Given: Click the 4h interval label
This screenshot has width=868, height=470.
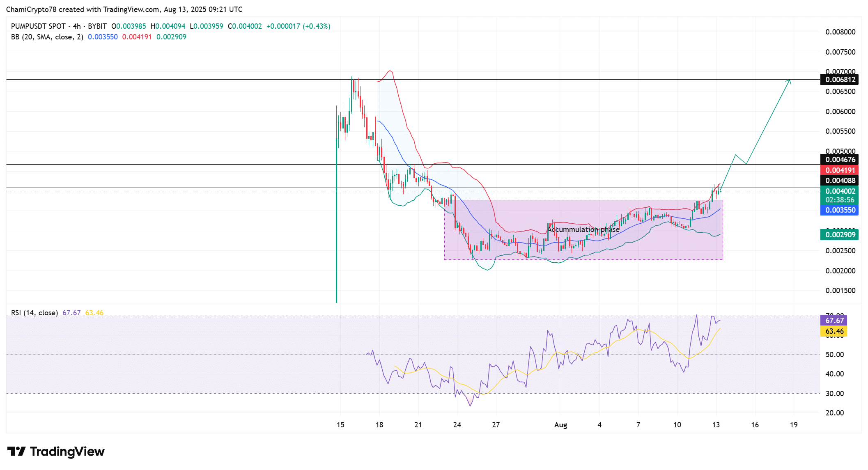Looking at the screenshot, I should [x=77, y=26].
